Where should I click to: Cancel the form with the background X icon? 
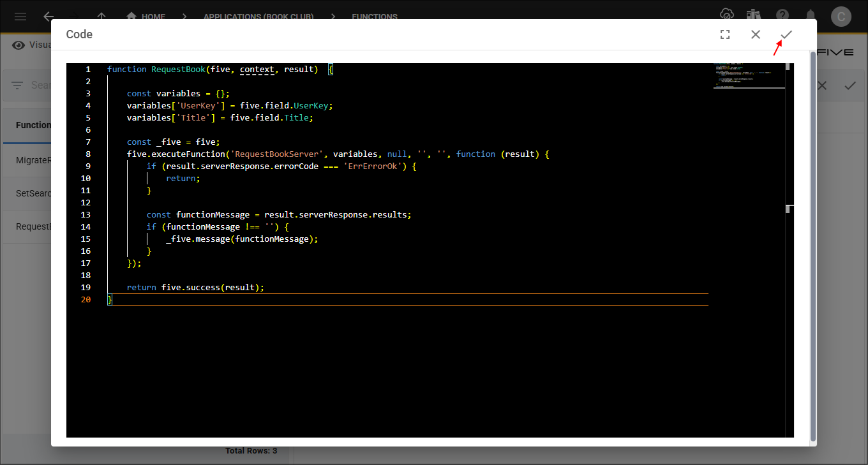[x=822, y=85]
